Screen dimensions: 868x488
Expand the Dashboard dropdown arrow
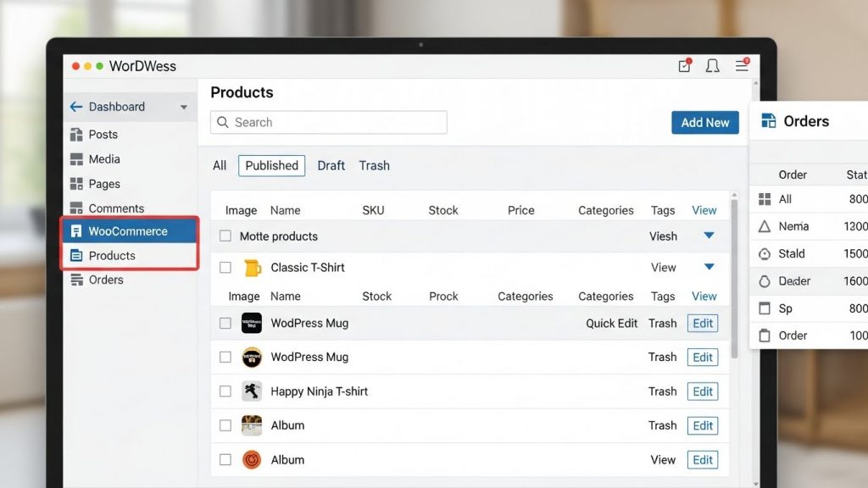184,108
